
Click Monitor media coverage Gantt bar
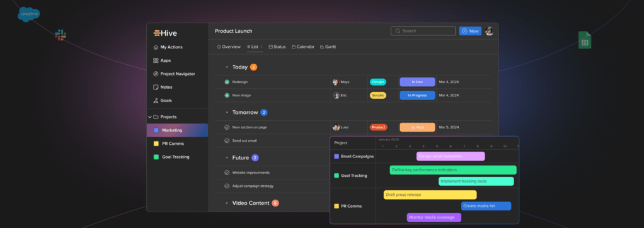[434, 217]
